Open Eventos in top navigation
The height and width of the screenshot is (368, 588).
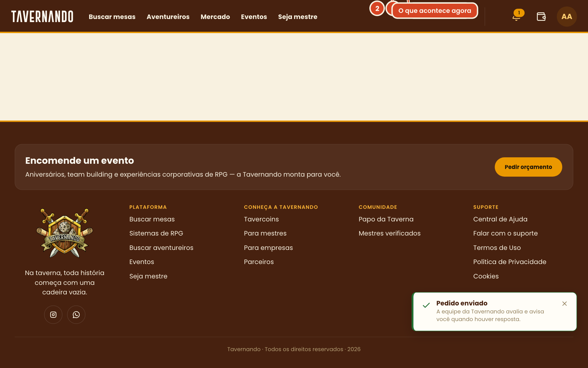pyautogui.click(x=254, y=17)
